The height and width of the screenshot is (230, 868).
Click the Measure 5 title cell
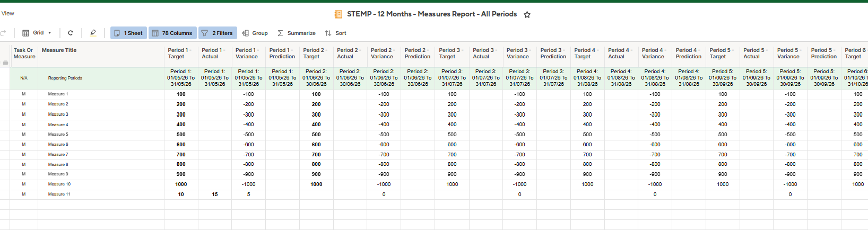point(101,135)
